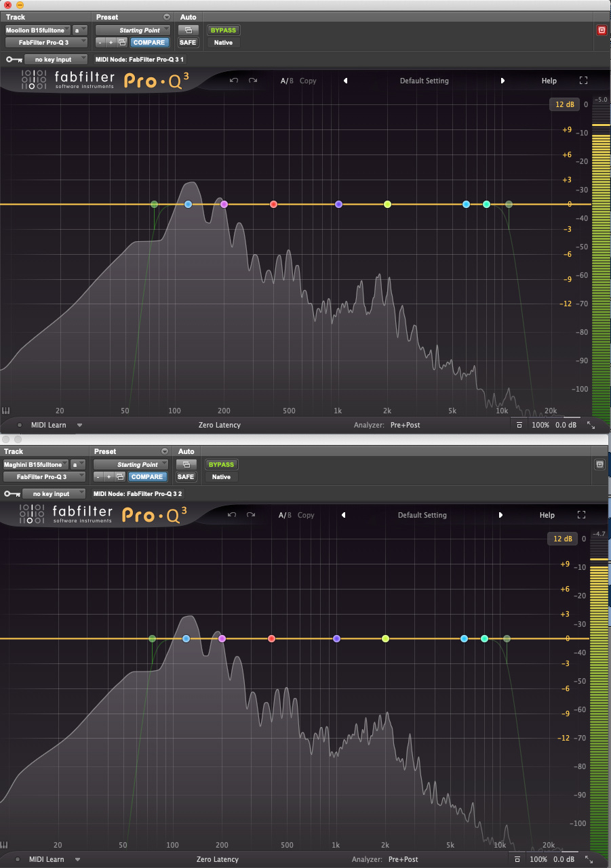The image size is (611, 868).
Task: Click the red target button in Mooilon window
Action: [601, 30]
